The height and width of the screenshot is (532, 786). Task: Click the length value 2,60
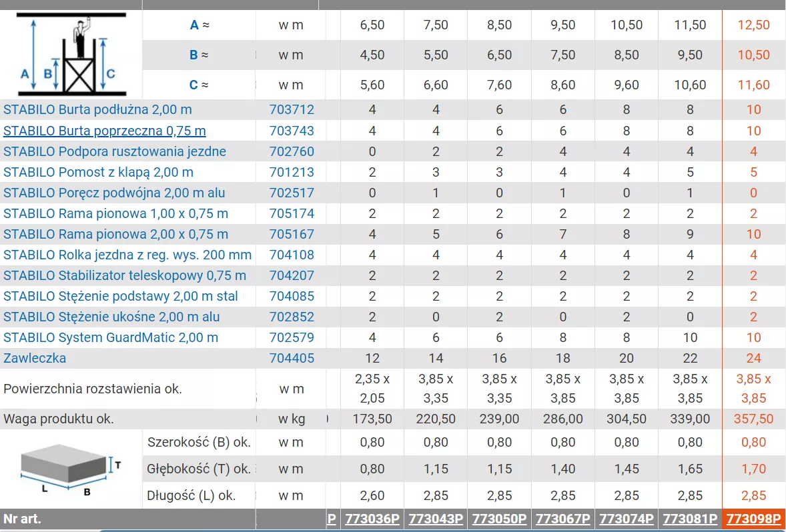click(372, 495)
